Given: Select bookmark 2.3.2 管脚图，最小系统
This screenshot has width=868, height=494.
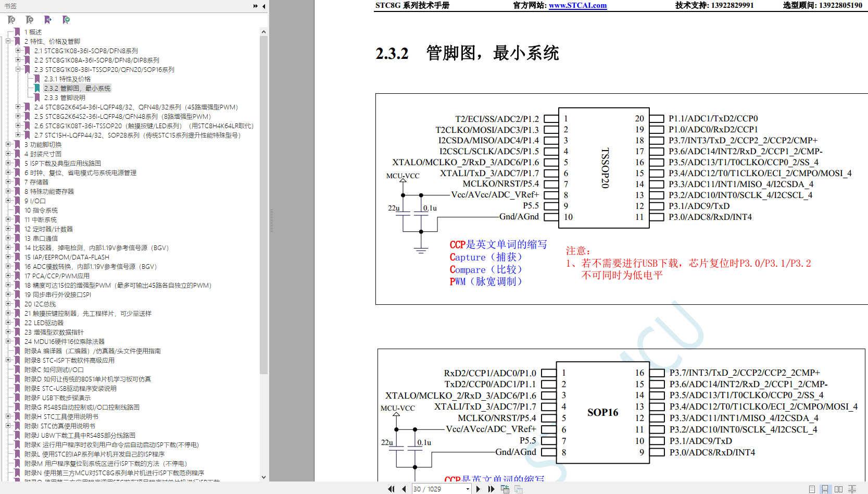Looking at the screenshot, I should 77,88.
